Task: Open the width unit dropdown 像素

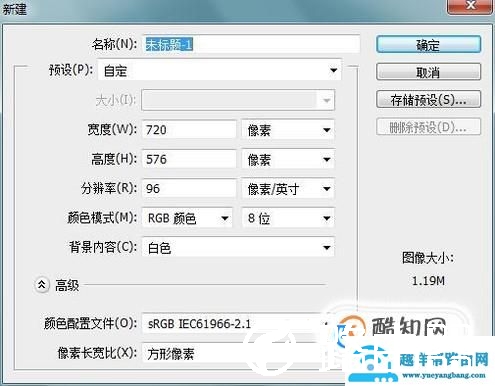Action: click(x=288, y=130)
